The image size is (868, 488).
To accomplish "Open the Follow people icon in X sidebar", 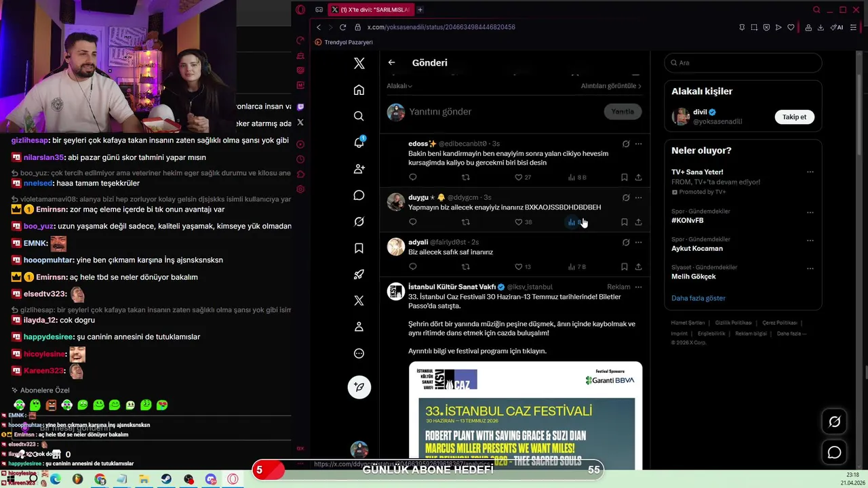I will pos(359,169).
